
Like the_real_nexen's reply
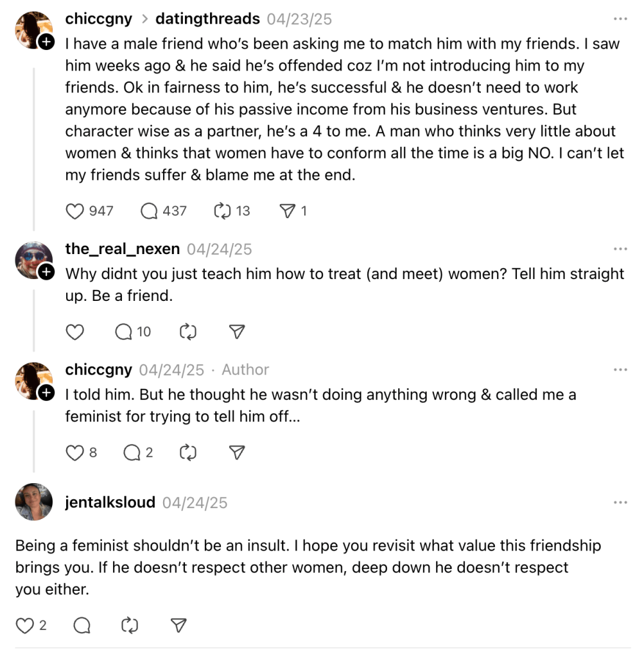point(76,332)
